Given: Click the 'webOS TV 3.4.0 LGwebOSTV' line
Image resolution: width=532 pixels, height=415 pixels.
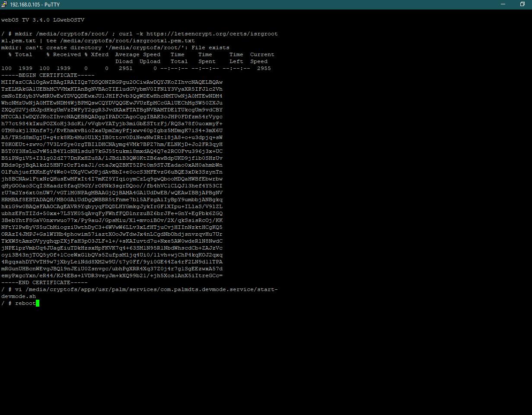Looking at the screenshot, I should [x=43, y=20].
